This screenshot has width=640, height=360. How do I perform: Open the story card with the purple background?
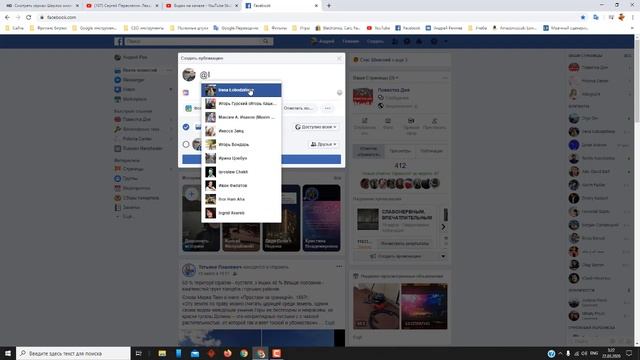pos(321,218)
